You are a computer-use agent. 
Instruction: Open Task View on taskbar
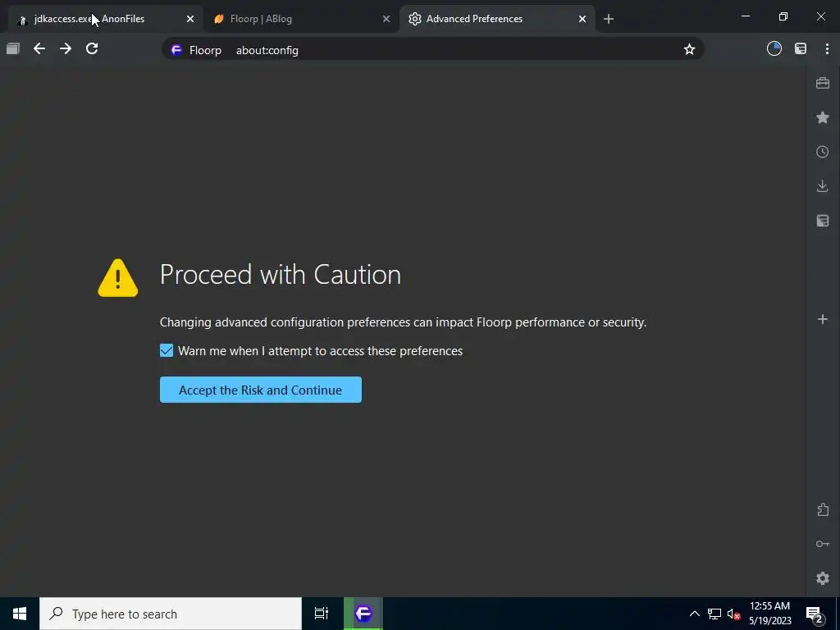click(x=322, y=614)
